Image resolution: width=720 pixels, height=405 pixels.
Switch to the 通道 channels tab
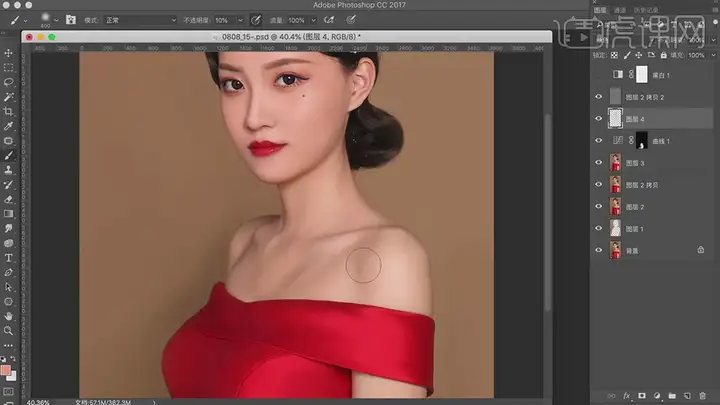click(x=620, y=10)
